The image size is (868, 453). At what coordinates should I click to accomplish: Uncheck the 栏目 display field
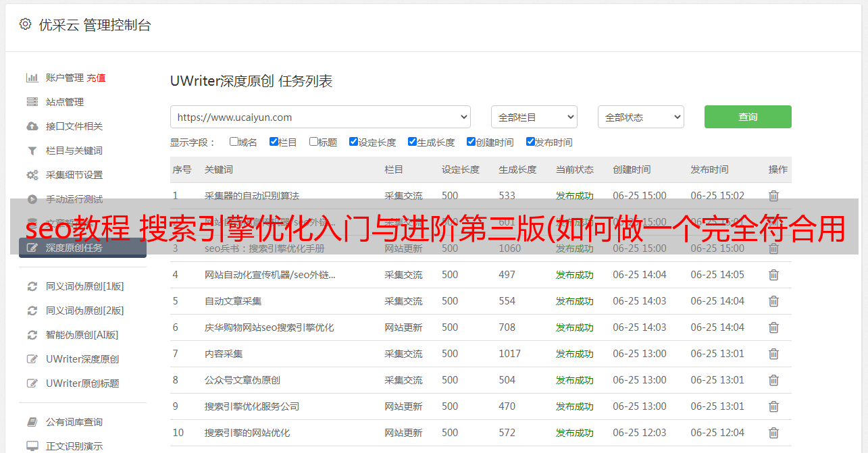pos(274,142)
